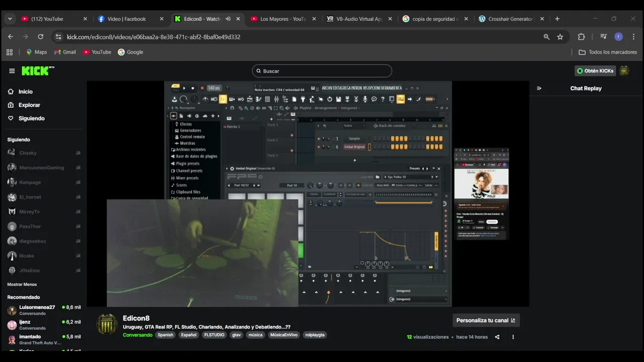The height and width of the screenshot is (362, 644).
Task: Click Personaliza tu canal button
Action: click(x=486, y=320)
